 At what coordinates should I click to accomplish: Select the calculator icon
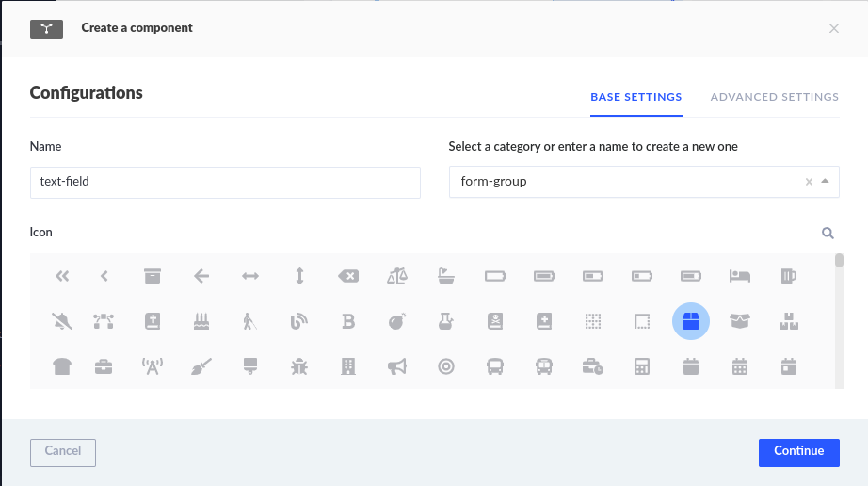coord(642,366)
